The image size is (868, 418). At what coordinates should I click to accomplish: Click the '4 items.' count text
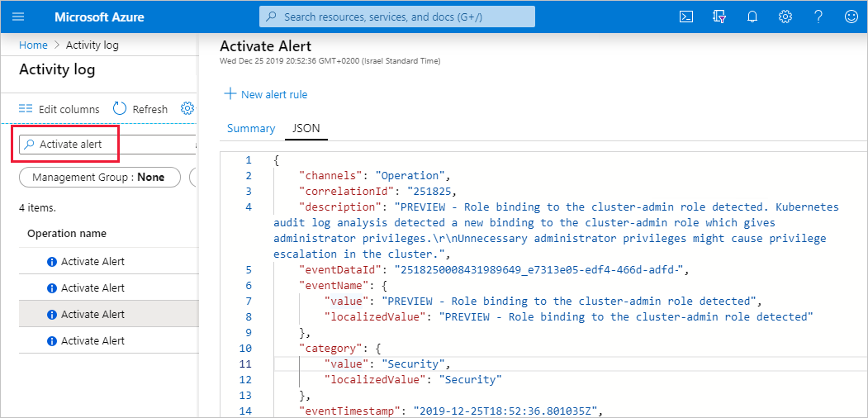tap(38, 209)
